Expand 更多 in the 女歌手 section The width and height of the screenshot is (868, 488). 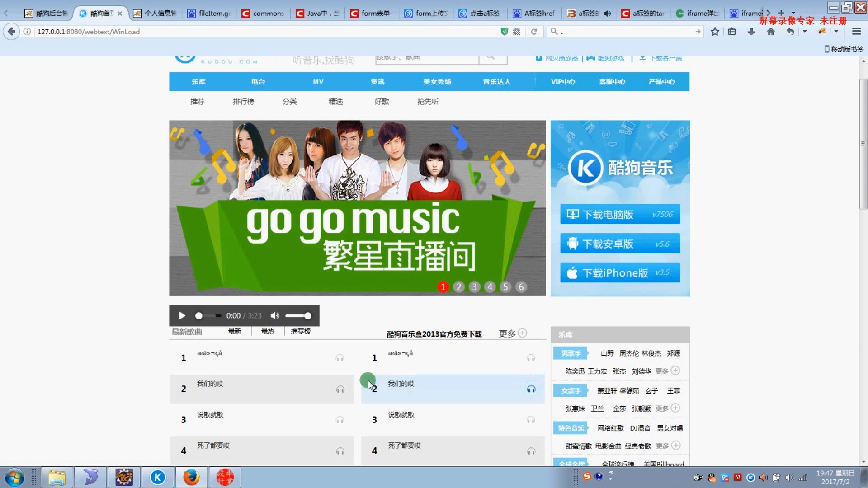[668, 408]
